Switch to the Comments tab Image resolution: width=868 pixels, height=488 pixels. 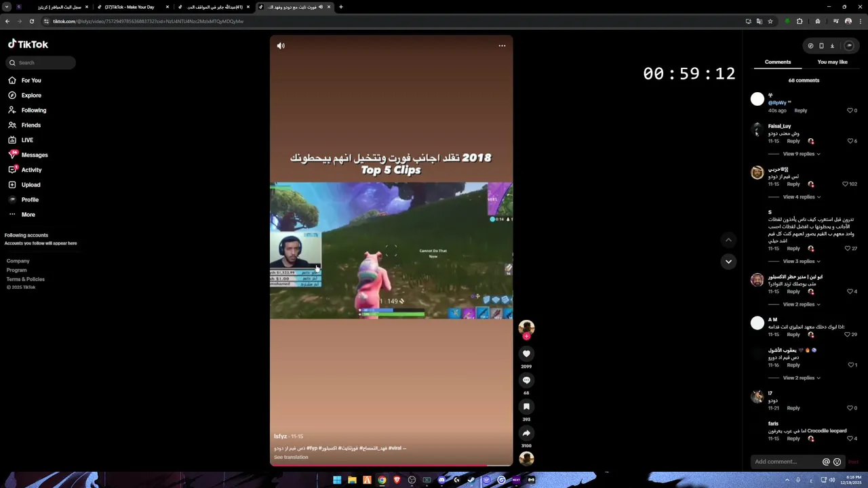pos(778,62)
